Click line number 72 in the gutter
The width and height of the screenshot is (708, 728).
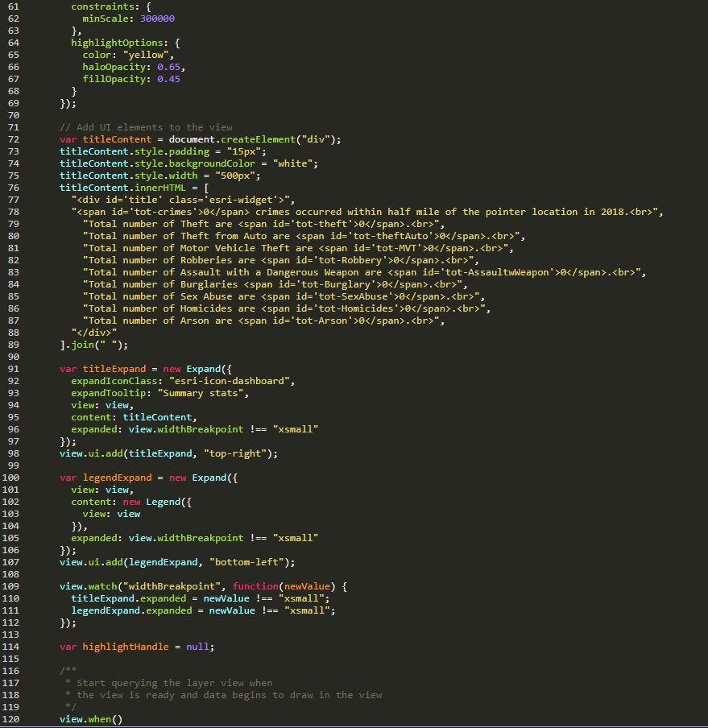coord(13,139)
